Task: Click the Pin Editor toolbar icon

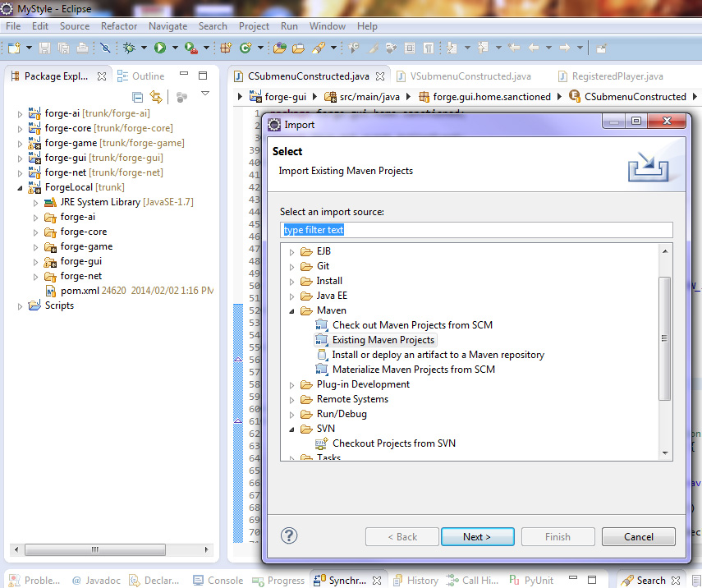Action: [x=601, y=48]
